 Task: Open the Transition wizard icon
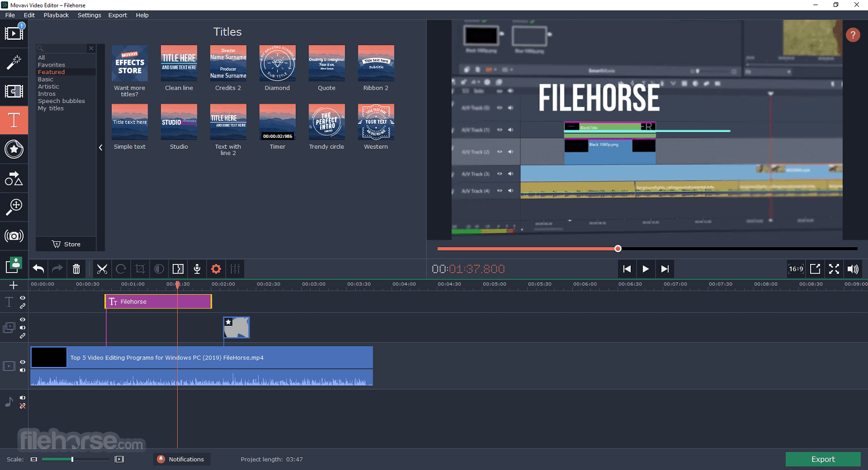(178, 269)
